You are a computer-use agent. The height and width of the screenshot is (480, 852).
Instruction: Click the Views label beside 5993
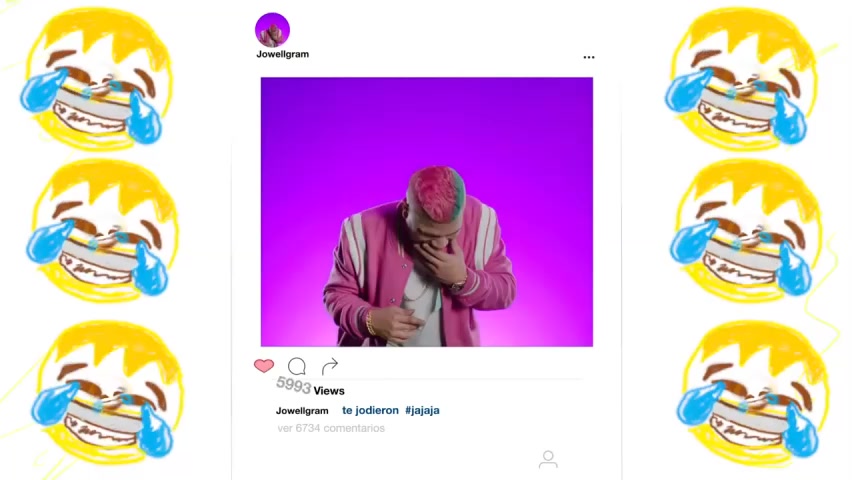(x=329, y=391)
